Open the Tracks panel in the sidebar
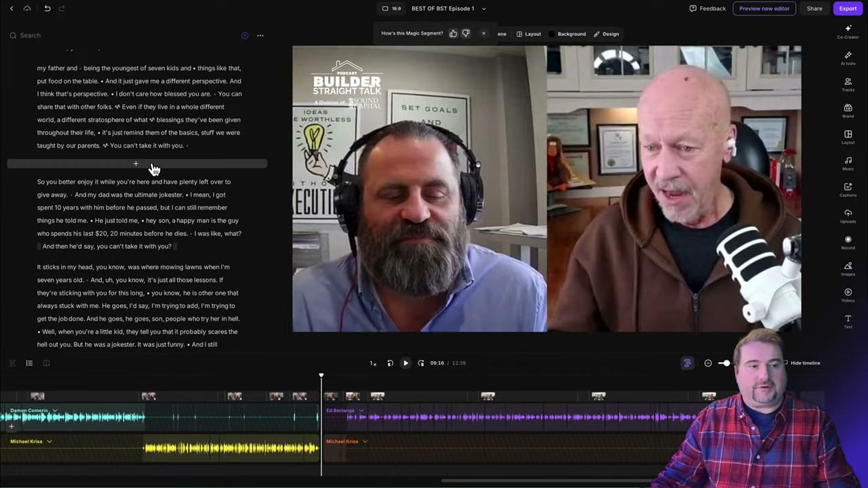Viewport: 868px width, 488px height. point(848,85)
